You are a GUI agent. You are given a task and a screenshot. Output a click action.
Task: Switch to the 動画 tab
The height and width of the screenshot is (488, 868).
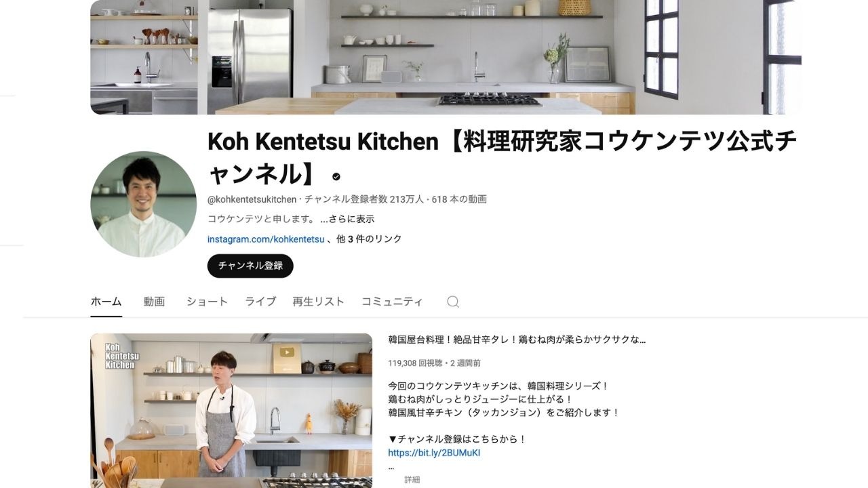coord(154,302)
